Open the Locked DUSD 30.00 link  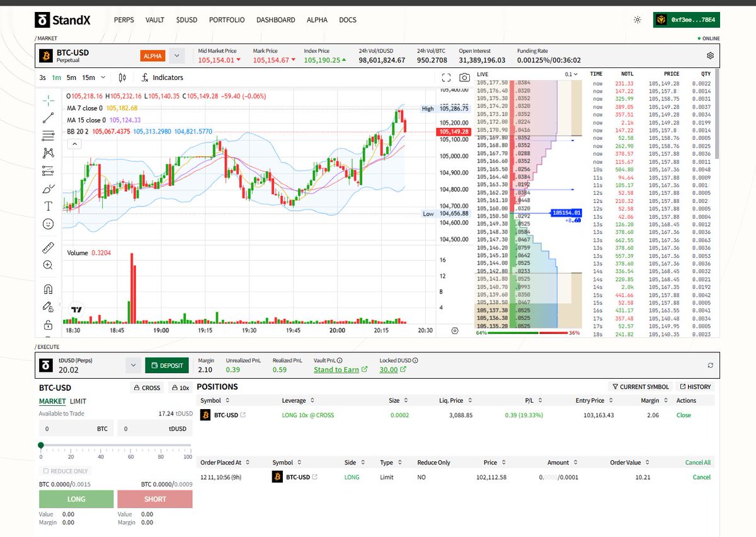pyautogui.click(x=392, y=369)
